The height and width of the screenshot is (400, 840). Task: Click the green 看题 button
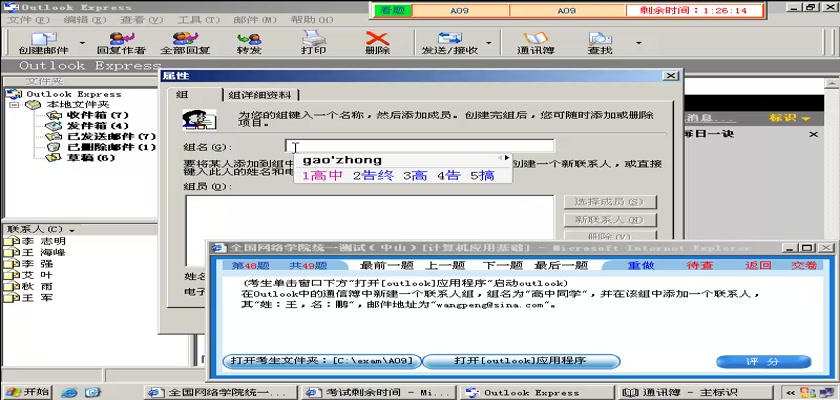click(x=393, y=10)
